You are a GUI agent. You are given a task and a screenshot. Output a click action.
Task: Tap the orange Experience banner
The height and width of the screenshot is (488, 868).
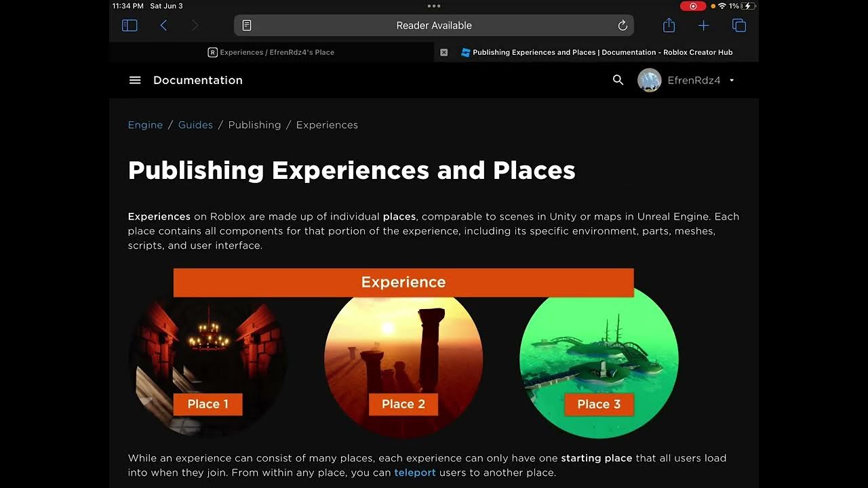tap(403, 282)
